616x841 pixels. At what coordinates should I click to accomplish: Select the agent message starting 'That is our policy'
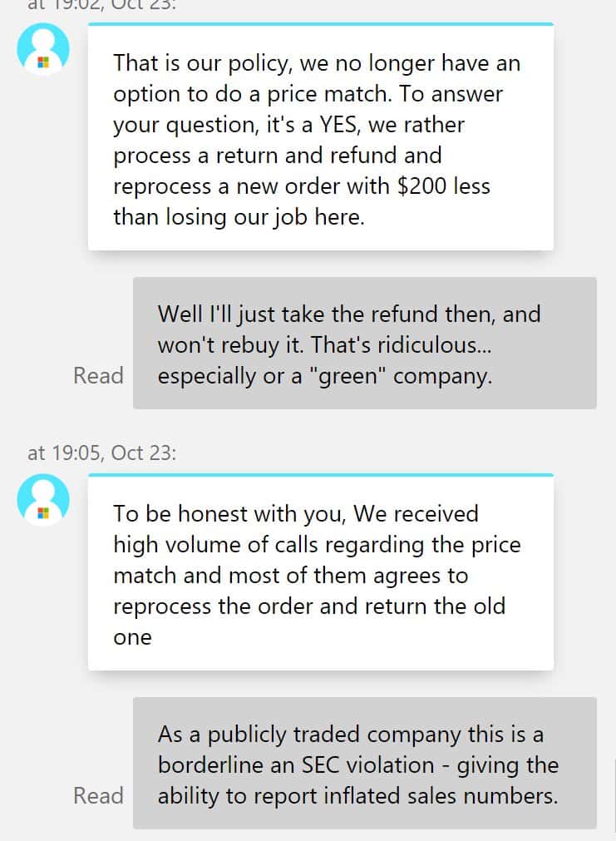coord(321,136)
